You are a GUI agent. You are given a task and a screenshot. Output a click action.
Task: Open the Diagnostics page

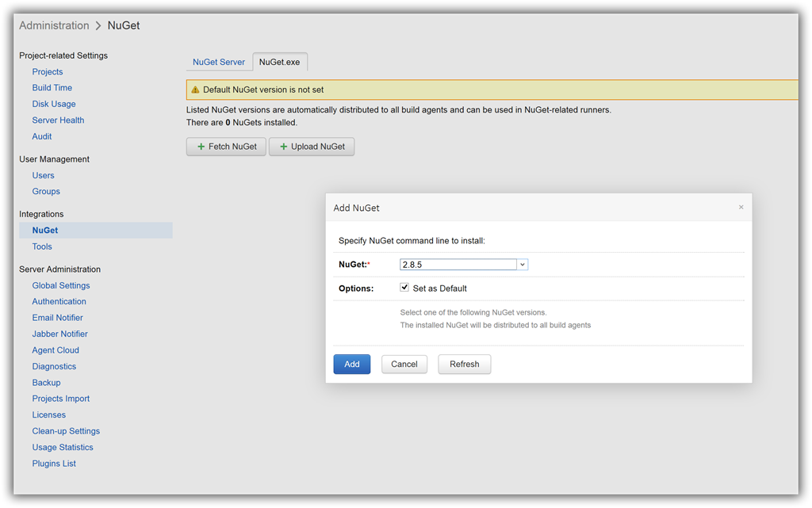tap(54, 366)
